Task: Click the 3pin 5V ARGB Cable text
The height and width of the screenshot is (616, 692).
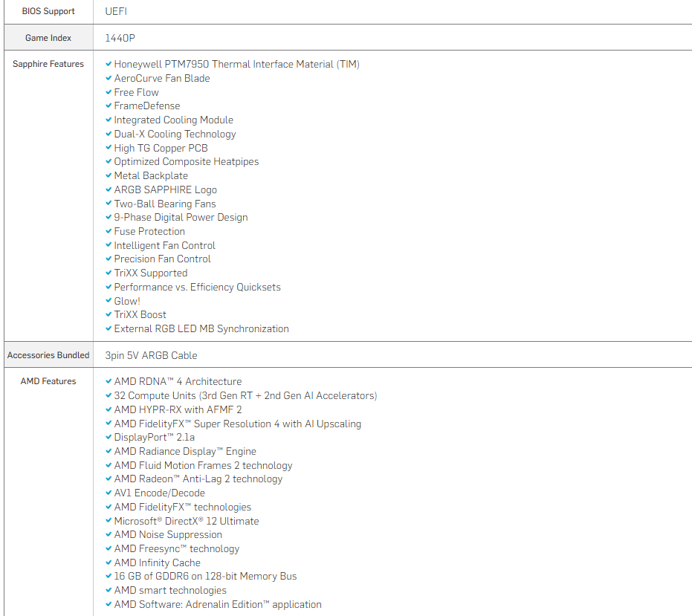Action: tap(151, 355)
